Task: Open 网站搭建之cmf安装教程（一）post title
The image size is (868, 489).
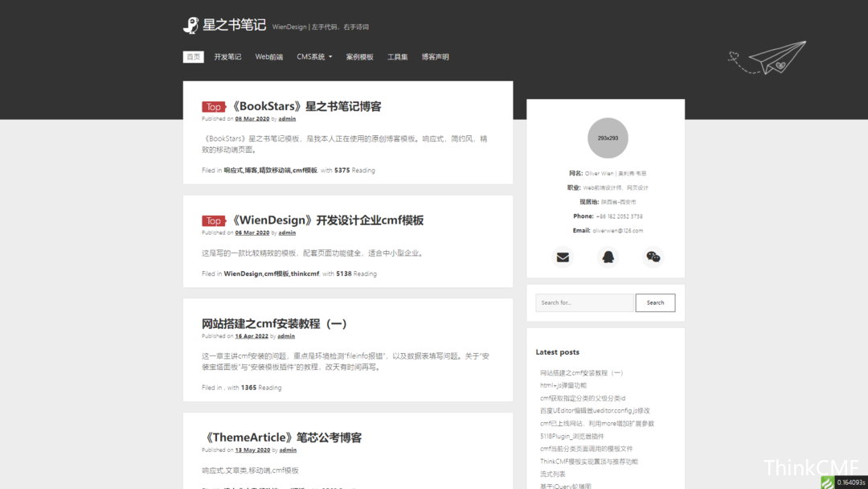Action: click(x=275, y=323)
